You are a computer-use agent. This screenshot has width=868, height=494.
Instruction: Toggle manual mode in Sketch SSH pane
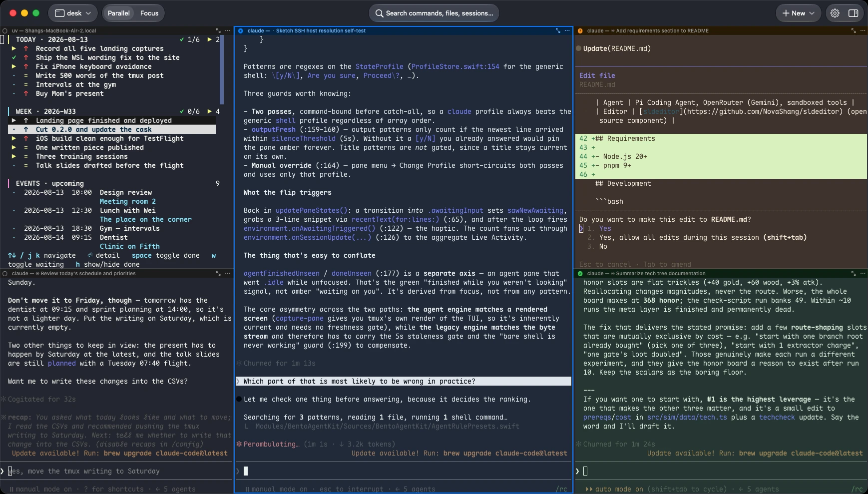pyautogui.click(x=276, y=489)
